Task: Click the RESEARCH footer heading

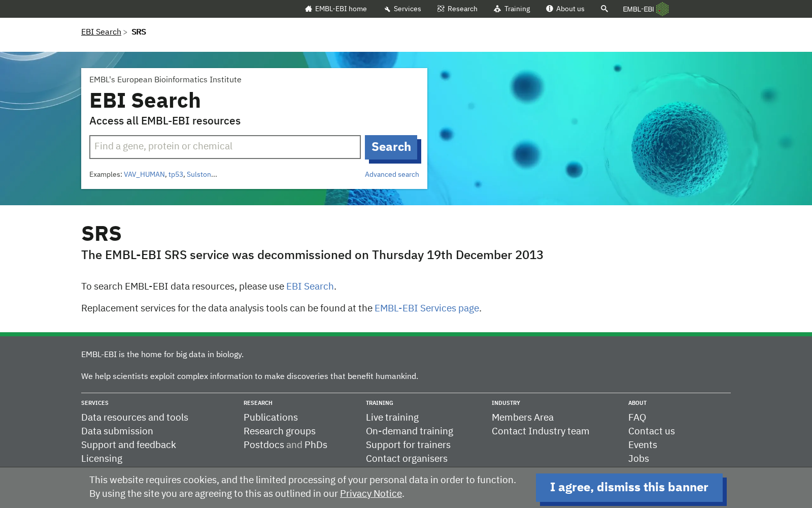Action: (x=258, y=403)
